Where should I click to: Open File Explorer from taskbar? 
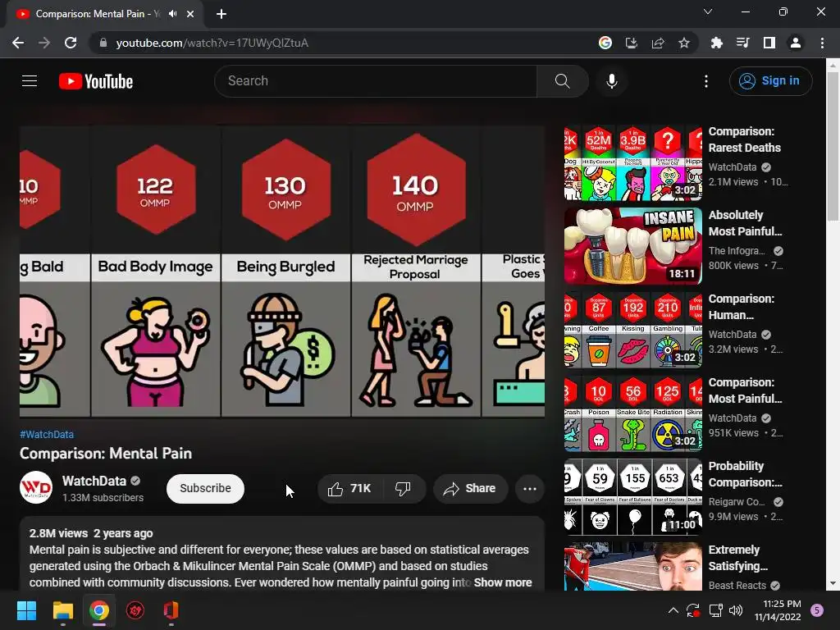click(62, 610)
